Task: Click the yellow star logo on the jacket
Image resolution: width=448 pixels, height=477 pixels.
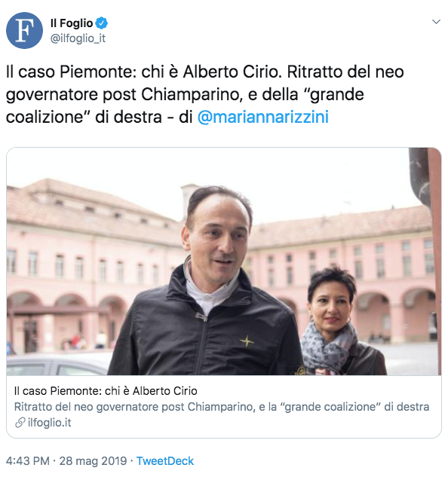Action: 247,341
